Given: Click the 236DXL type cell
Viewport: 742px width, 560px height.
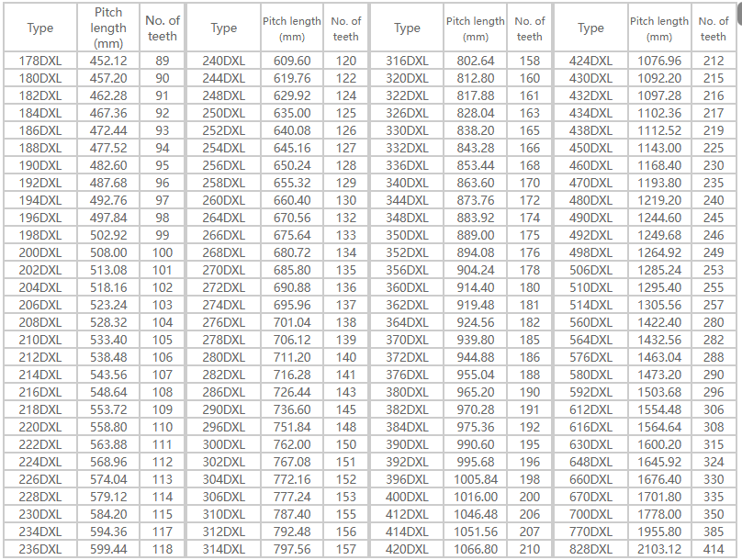Looking at the screenshot, I should (x=40, y=549).
